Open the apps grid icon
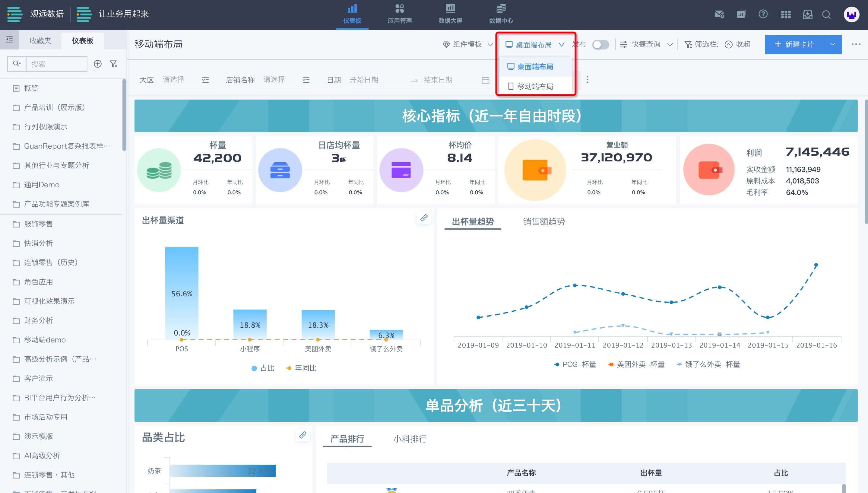Screen dimensions: 868x493 [785, 14]
